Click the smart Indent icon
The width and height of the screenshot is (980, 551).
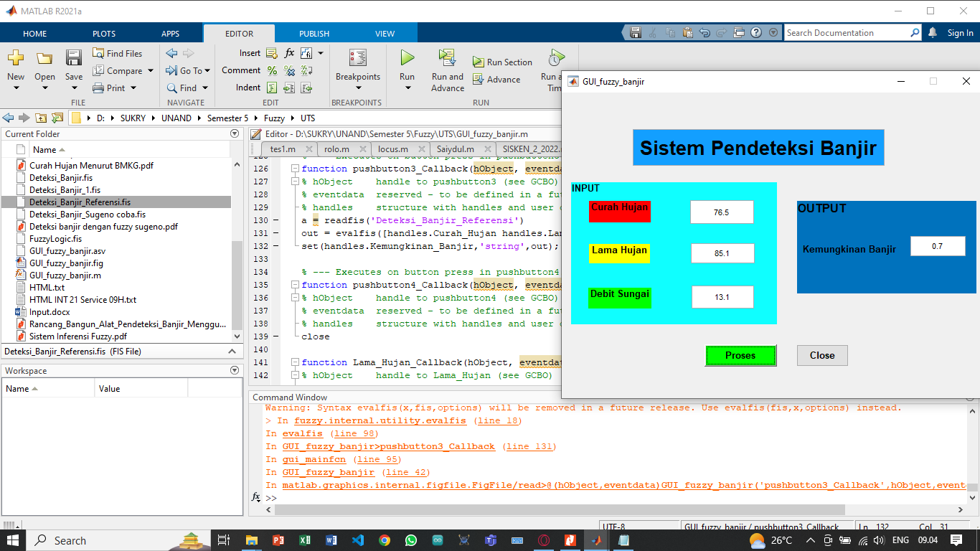272,88
